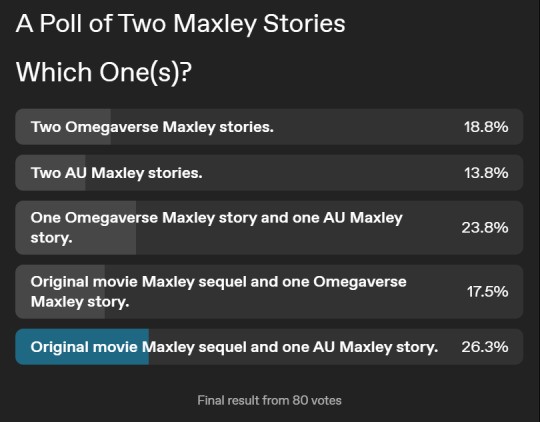540x422 pixels.
Task: Click empty bar area between 'Two Omegaverse Maxley stories.' and 18.8%
Action: click(368, 127)
